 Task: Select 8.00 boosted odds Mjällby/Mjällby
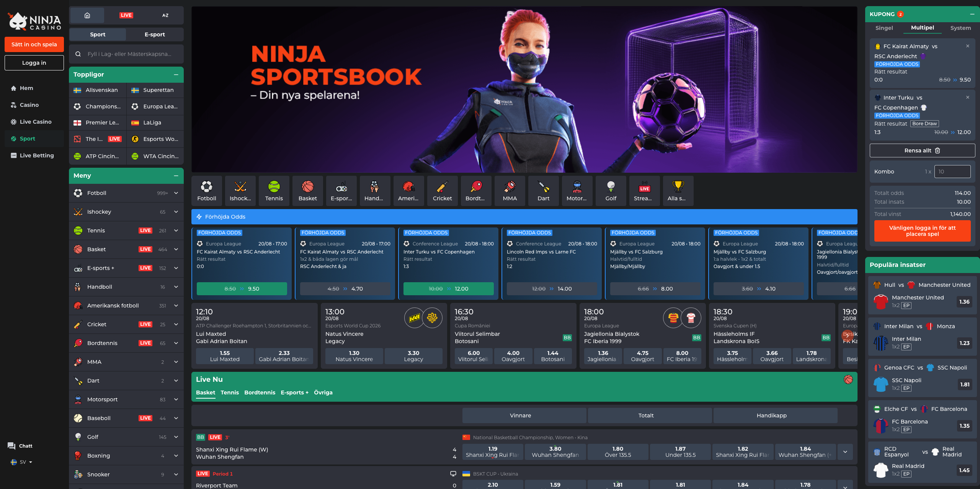[655, 289]
